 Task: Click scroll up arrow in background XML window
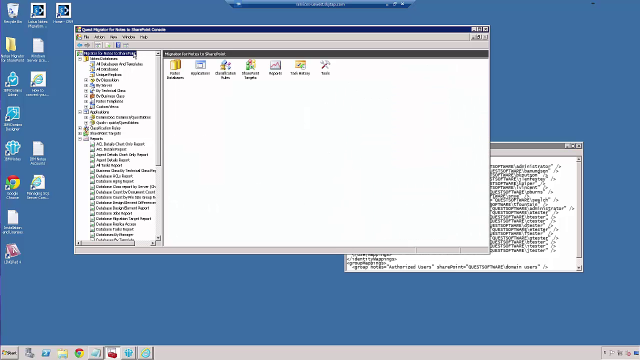pos(579,160)
